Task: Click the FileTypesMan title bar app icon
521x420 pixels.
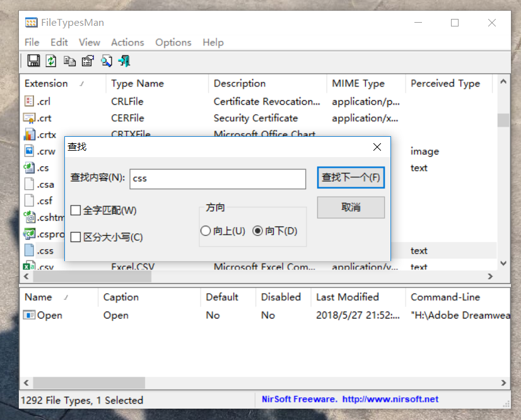Action: [x=31, y=23]
